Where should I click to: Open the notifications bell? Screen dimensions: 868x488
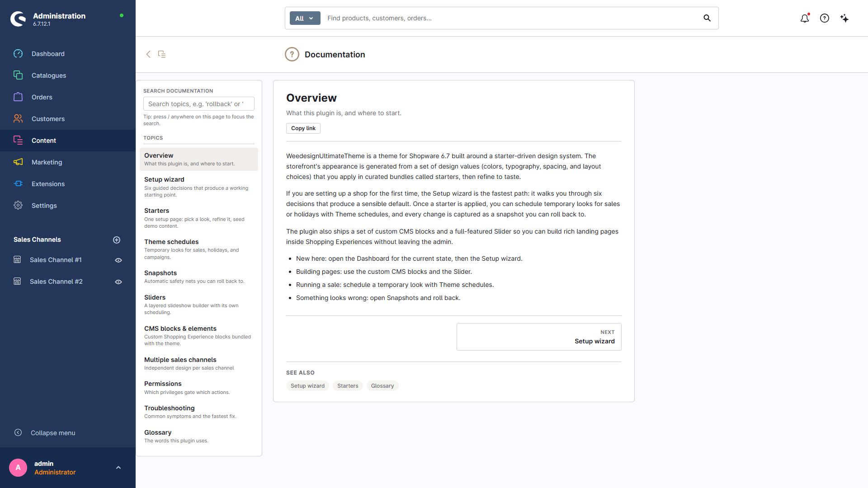tap(805, 18)
